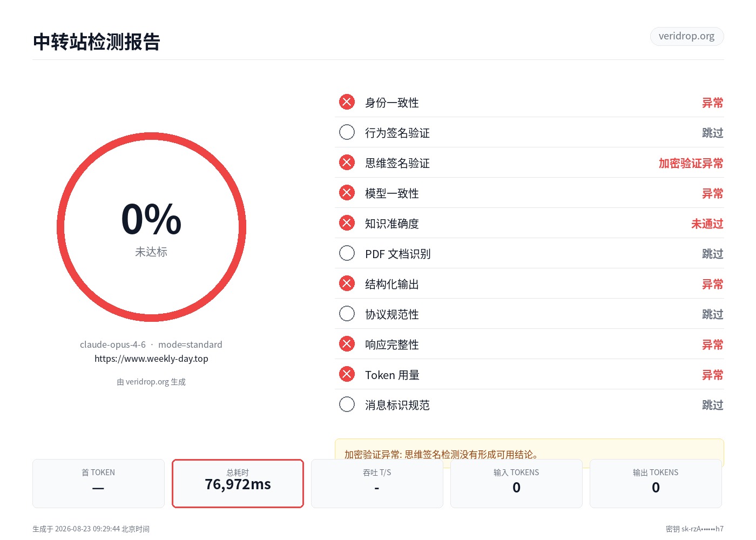Image resolution: width=756 pixels, height=540 pixels.
Task: Click the empty circle beside 行为签名验证
Action: coord(347,132)
